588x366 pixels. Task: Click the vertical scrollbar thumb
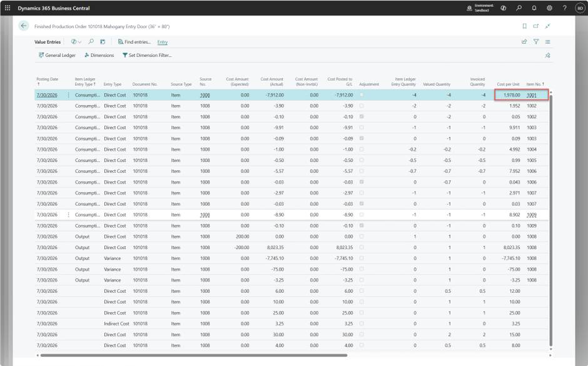(551, 220)
